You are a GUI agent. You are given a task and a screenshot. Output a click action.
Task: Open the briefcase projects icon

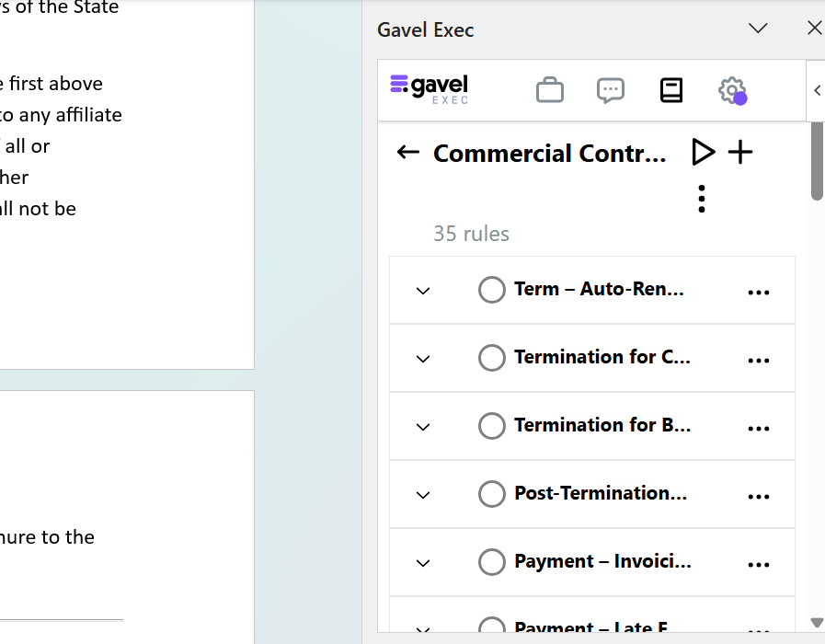(550, 90)
